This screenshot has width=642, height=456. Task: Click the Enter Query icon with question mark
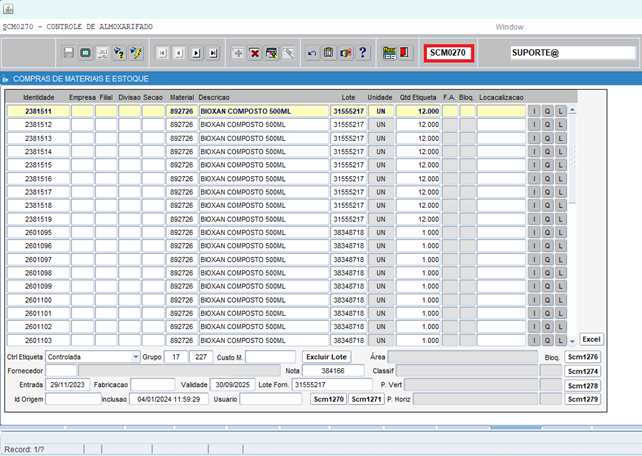tap(119, 53)
